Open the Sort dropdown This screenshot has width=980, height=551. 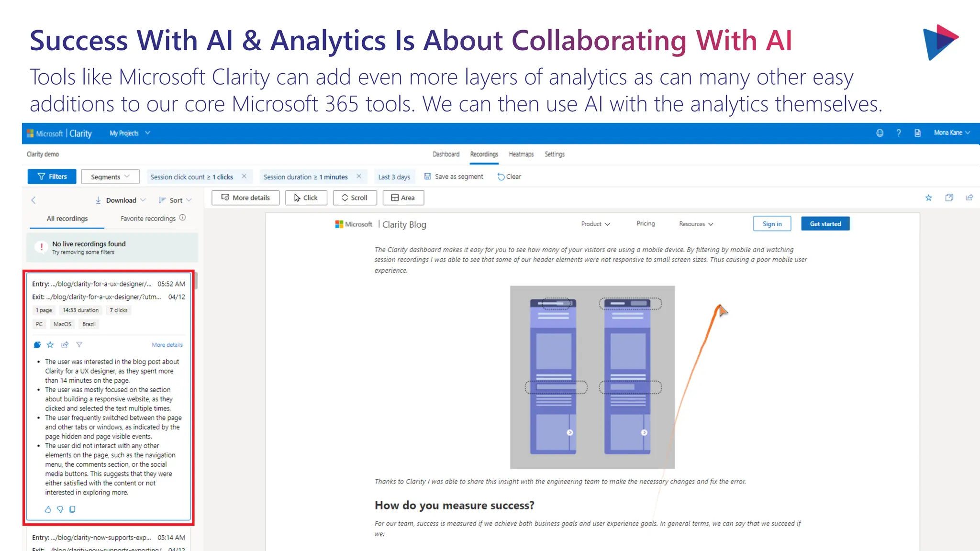[175, 200]
